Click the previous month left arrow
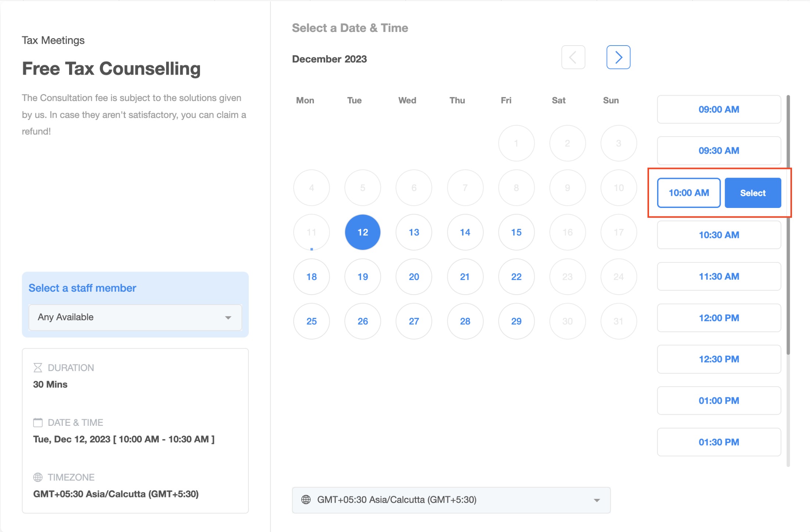810x532 pixels. (x=573, y=57)
